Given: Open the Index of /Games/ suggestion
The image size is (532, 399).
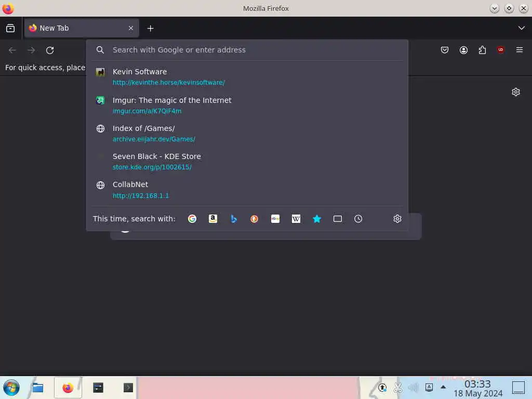Looking at the screenshot, I should [247, 134].
